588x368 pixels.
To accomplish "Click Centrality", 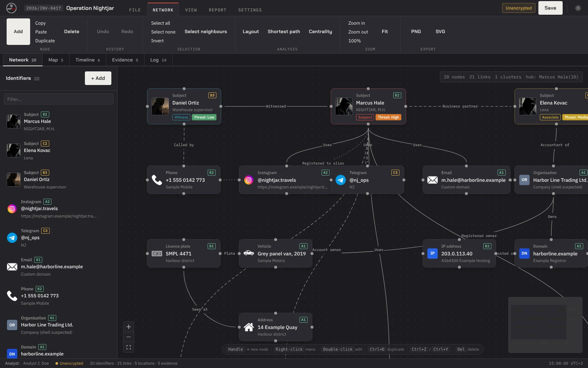I will point(320,32).
